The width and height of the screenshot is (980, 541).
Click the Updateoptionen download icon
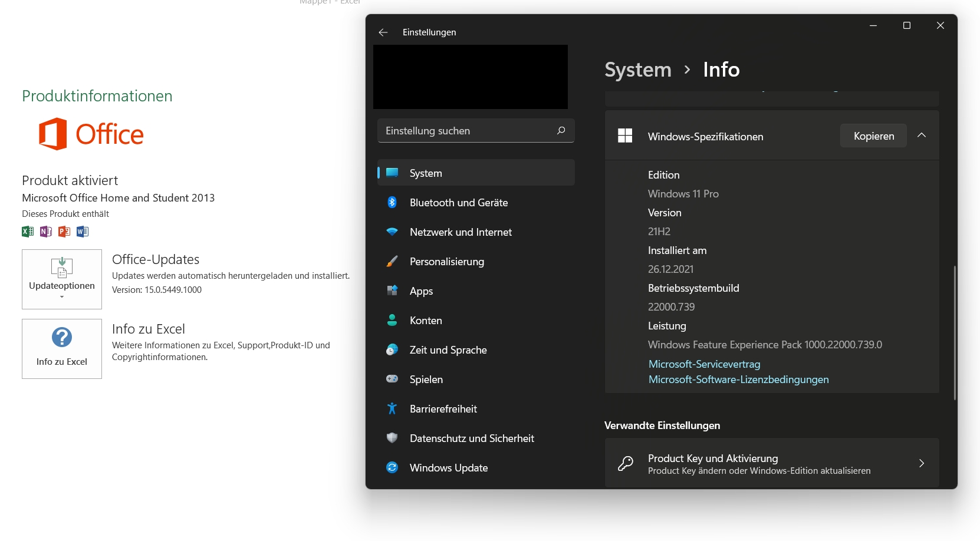pyautogui.click(x=62, y=267)
